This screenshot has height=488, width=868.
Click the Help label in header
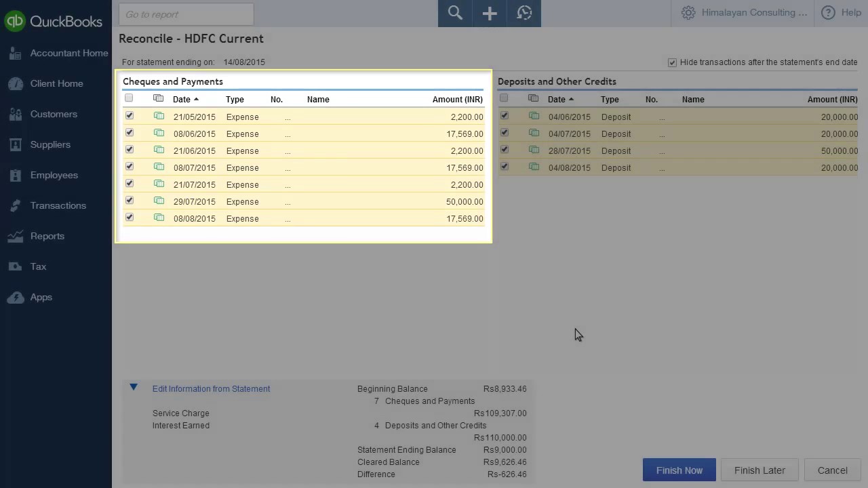click(851, 13)
